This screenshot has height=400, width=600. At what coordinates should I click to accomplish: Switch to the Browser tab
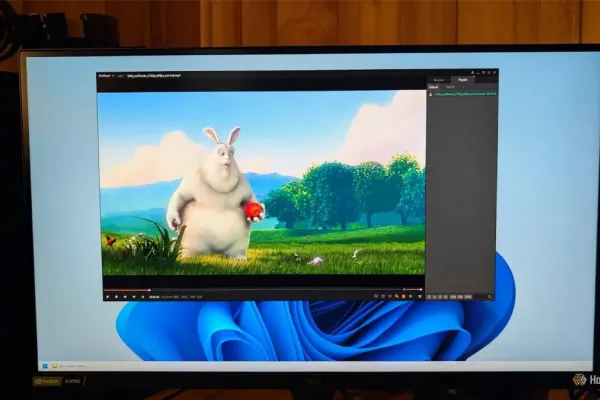[x=439, y=80]
